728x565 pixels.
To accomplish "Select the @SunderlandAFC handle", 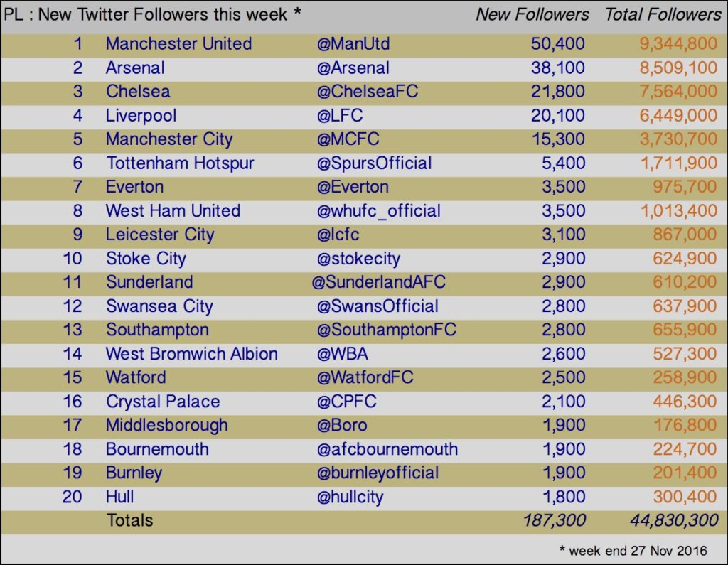I will (378, 282).
